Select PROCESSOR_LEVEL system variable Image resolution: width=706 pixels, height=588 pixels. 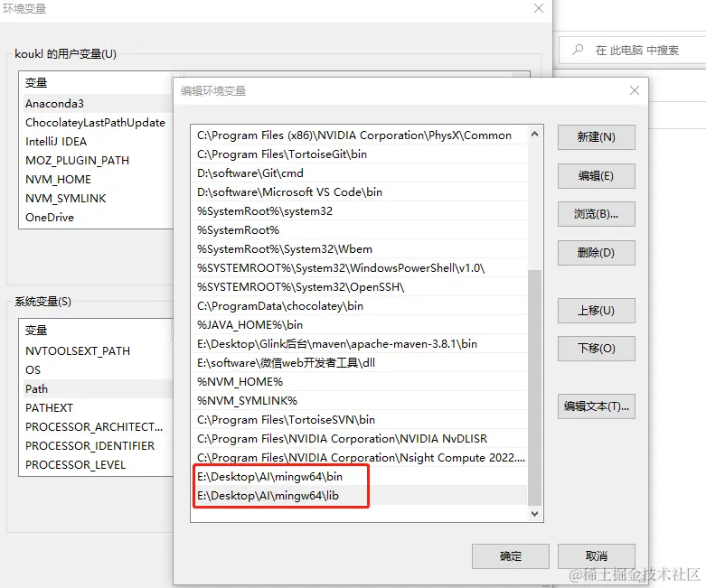coord(97,465)
